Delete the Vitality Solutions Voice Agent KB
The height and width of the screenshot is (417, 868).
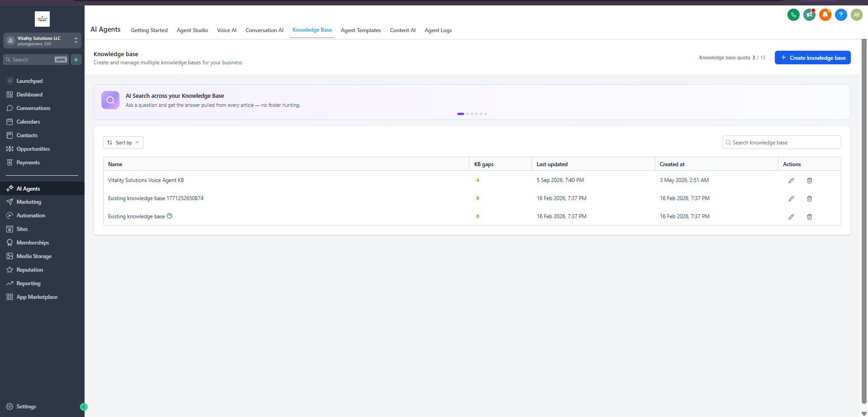pos(809,181)
